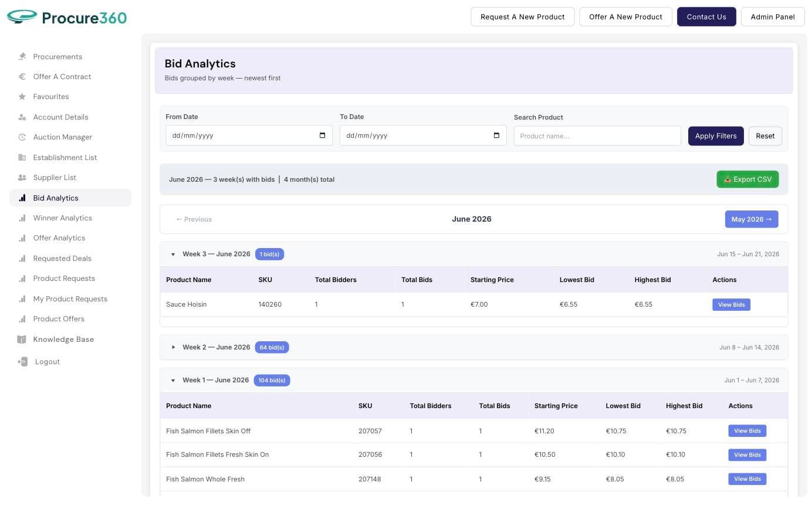Image resolution: width=812 pixels, height=509 pixels.
Task: Click the Logout exit icon
Action: coord(23,362)
